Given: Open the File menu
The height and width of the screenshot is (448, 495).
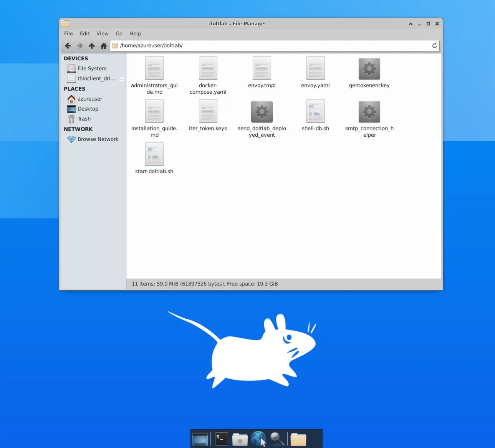Looking at the screenshot, I should pyautogui.click(x=68, y=34).
